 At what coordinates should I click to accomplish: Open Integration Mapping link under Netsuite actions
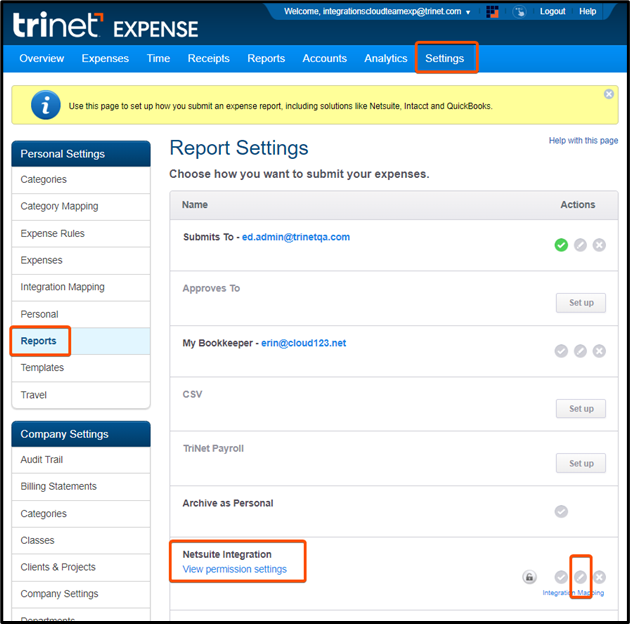pyautogui.click(x=573, y=593)
